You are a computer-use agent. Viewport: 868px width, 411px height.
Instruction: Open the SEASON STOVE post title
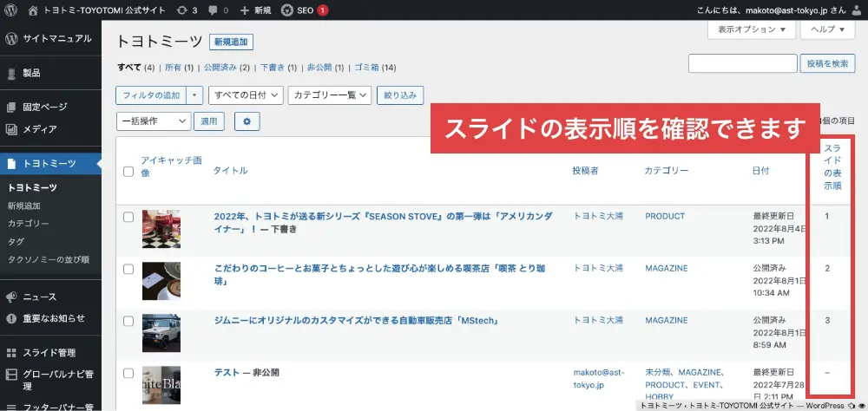pos(383,222)
